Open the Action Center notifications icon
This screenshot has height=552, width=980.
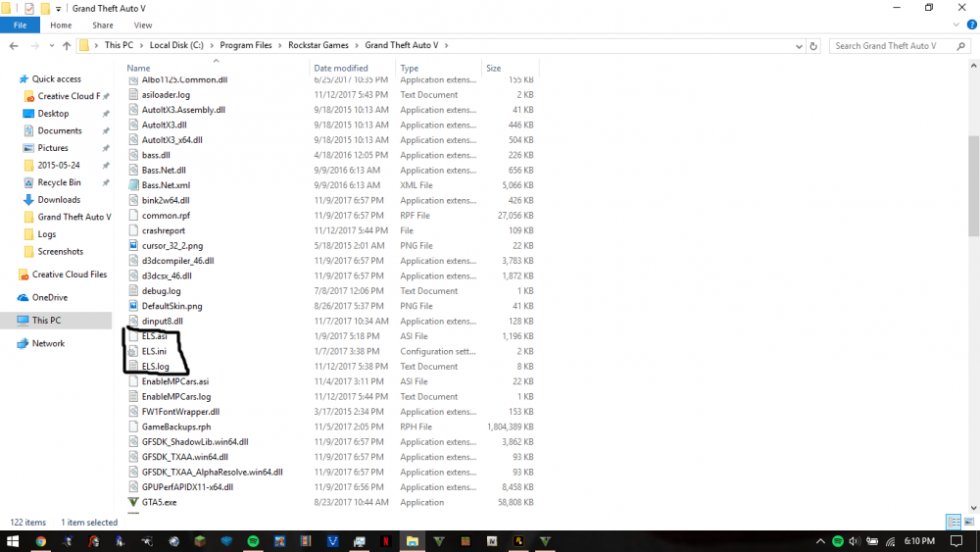pos(956,541)
